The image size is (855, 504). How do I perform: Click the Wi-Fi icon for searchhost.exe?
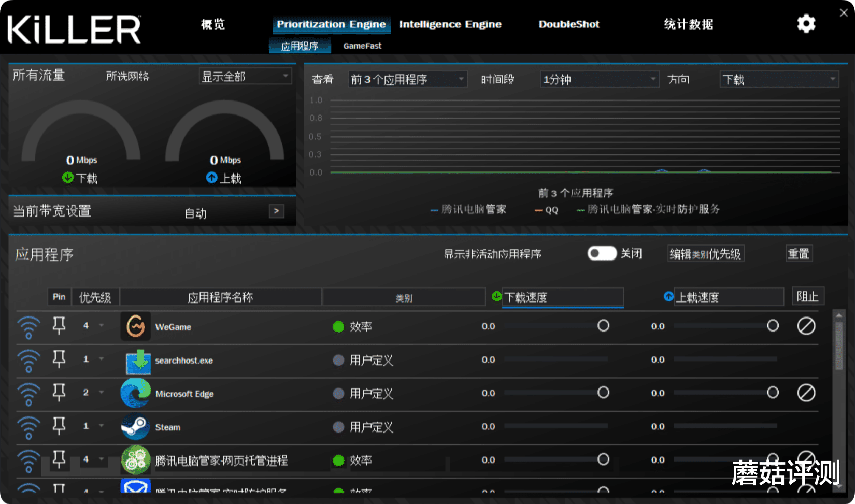[28, 361]
